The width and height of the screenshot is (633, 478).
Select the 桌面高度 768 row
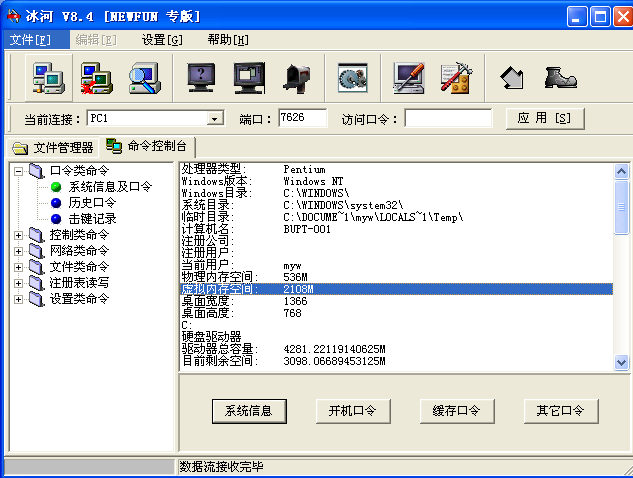(396, 313)
